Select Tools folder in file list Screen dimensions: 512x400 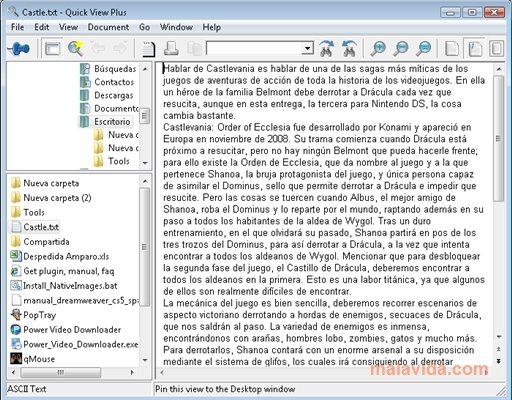tap(28, 212)
